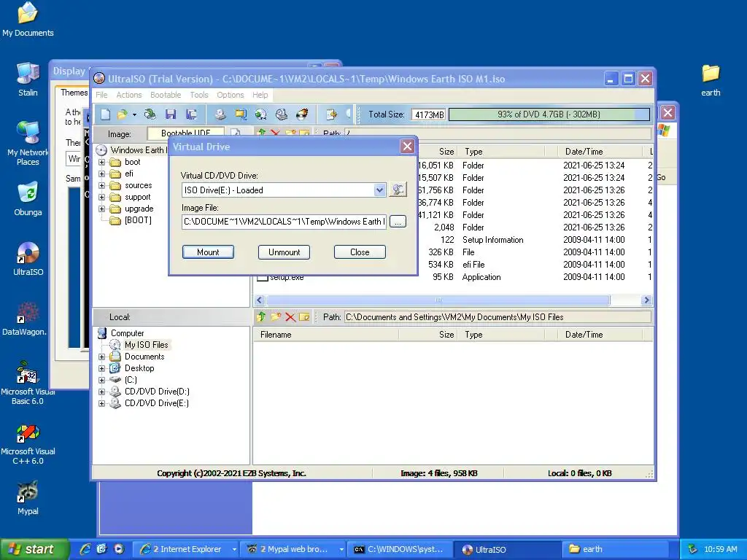
Task: Click the Open CD/DVD toolbar icon
Action: pyautogui.click(x=150, y=114)
